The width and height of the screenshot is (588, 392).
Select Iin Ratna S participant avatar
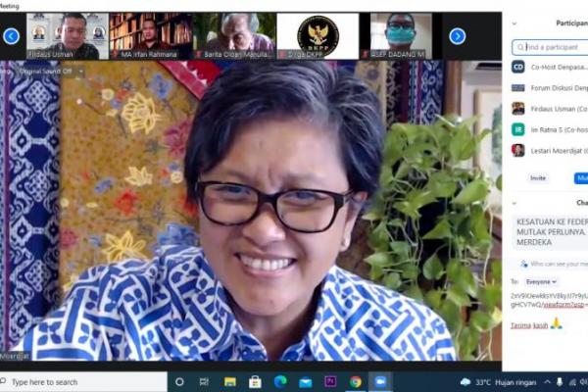pos(518,129)
